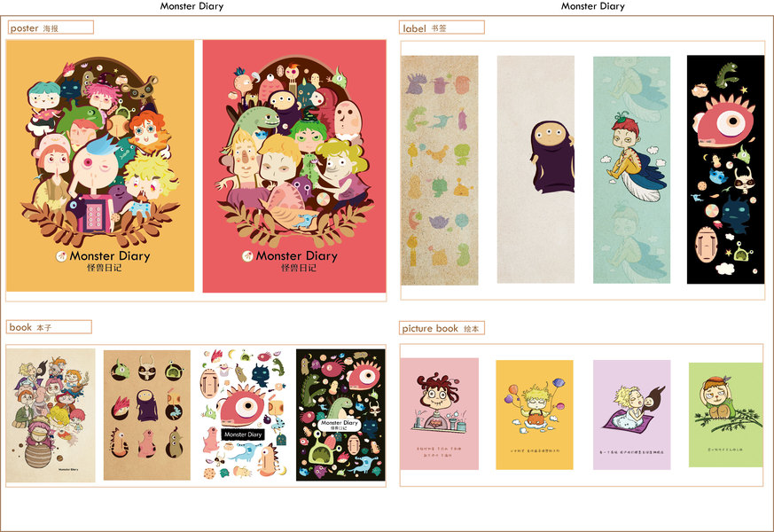Image resolution: width=774 pixels, height=532 pixels.
Task: Click the three-eyed purple monster on brown notebook
Action: (146, 405)
